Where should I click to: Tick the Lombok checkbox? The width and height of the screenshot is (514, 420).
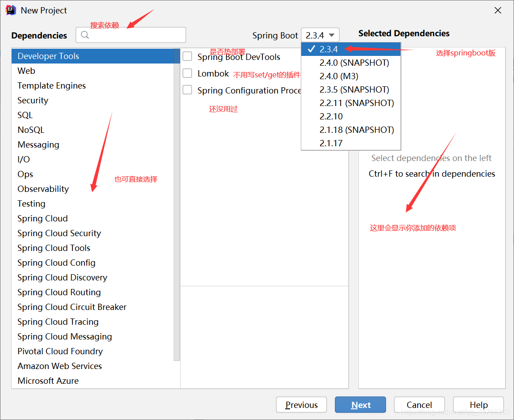pos(188,73)
